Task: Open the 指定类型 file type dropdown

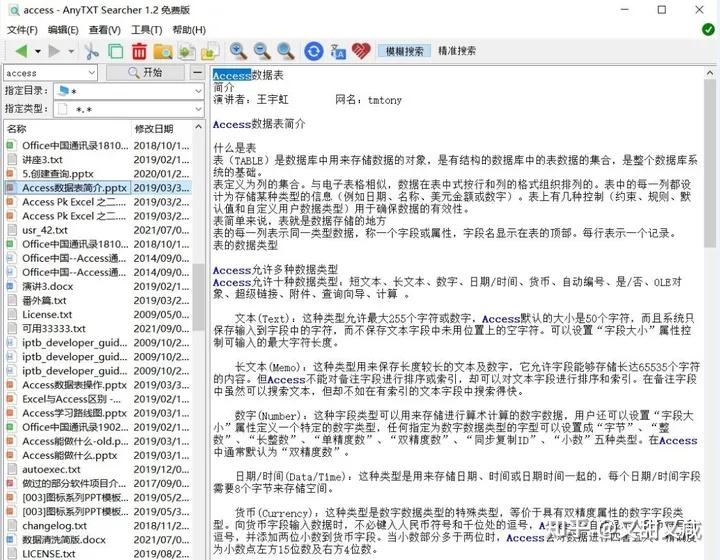Action: coord(198,109)
